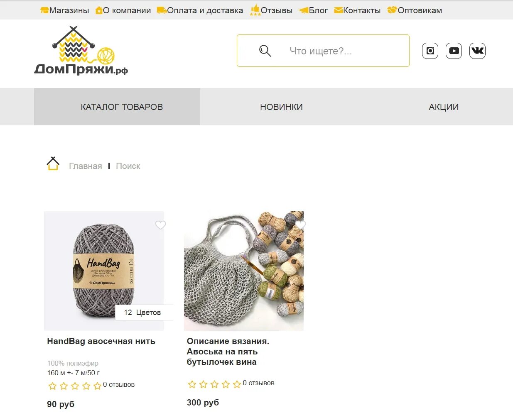Viewport: 513px width, 420px height.
Task: Click the delivery truck icon in top bar
Action: click(162, 10)
